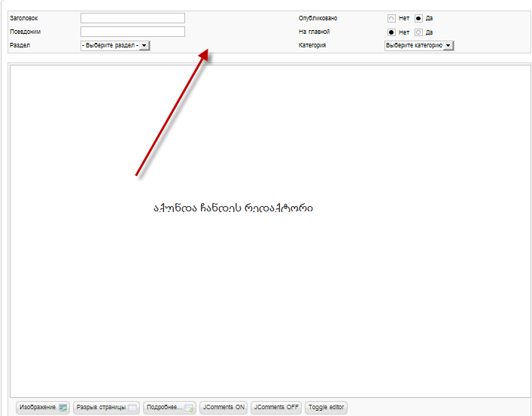Click the Раздел field label
The image size is (532, 416).
coord(20,45)
